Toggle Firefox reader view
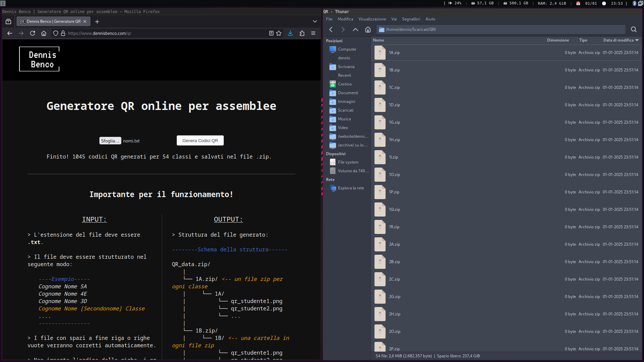The height and width of the screenshot is (362, 644). tap(271, 33)
